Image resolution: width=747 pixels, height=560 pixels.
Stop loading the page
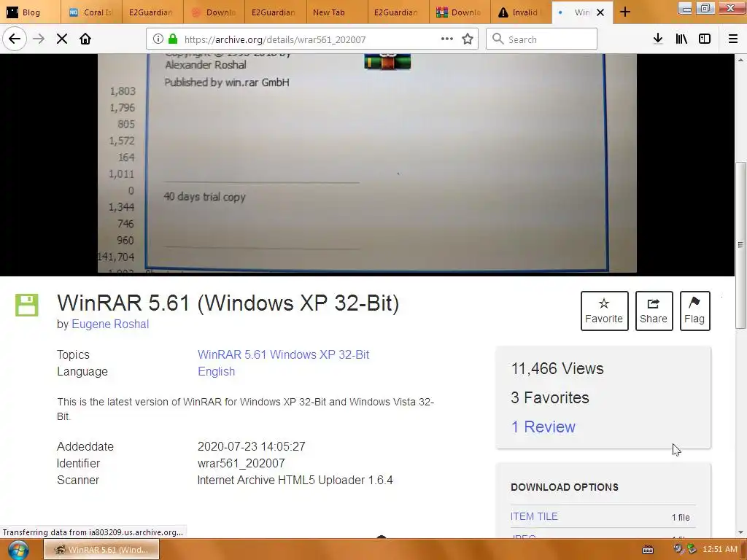click(x=62, y=39)
